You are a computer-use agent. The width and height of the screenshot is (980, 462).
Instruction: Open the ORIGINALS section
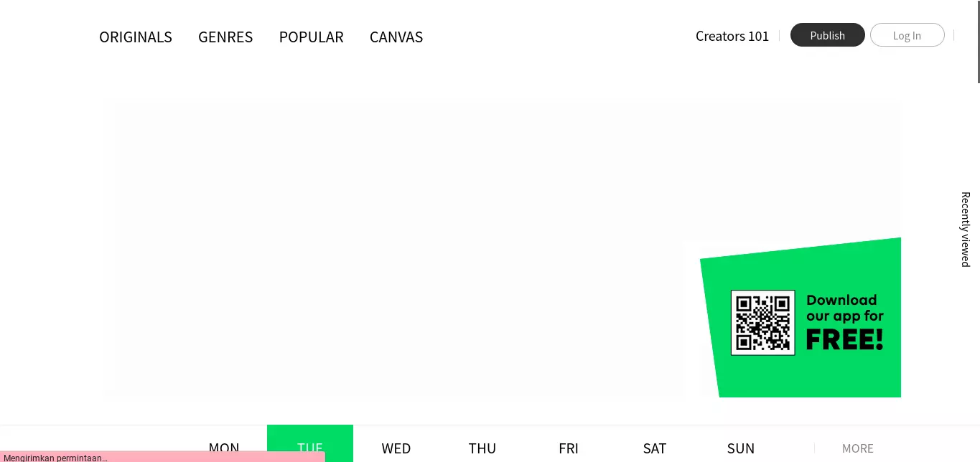tap(136, 37)
